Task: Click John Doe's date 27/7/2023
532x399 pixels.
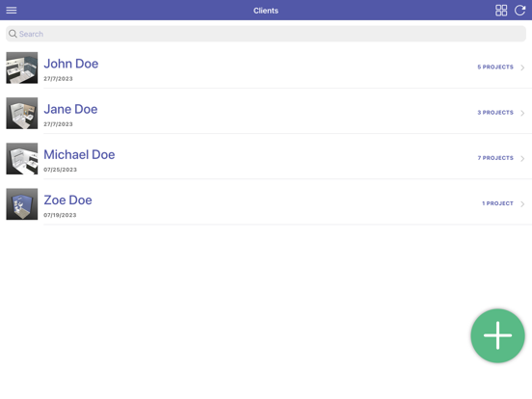Action: (x=58, y=79)
